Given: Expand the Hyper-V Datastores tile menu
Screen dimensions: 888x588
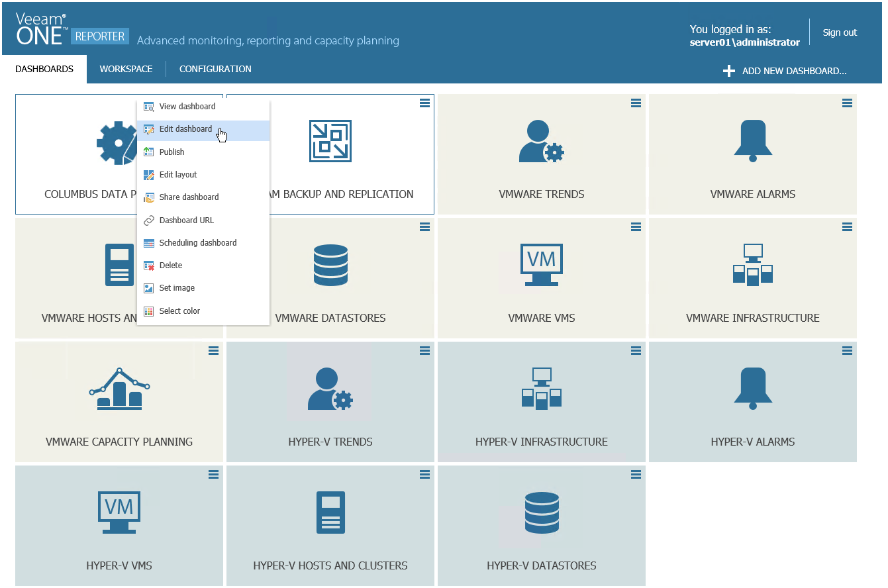Looking at the screenshot, I should click(636, 474).
